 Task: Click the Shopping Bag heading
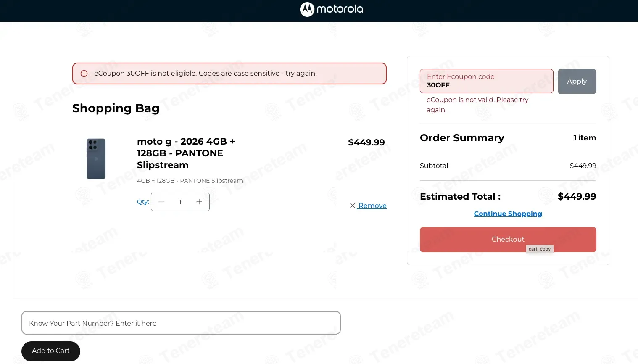point(116,108)
